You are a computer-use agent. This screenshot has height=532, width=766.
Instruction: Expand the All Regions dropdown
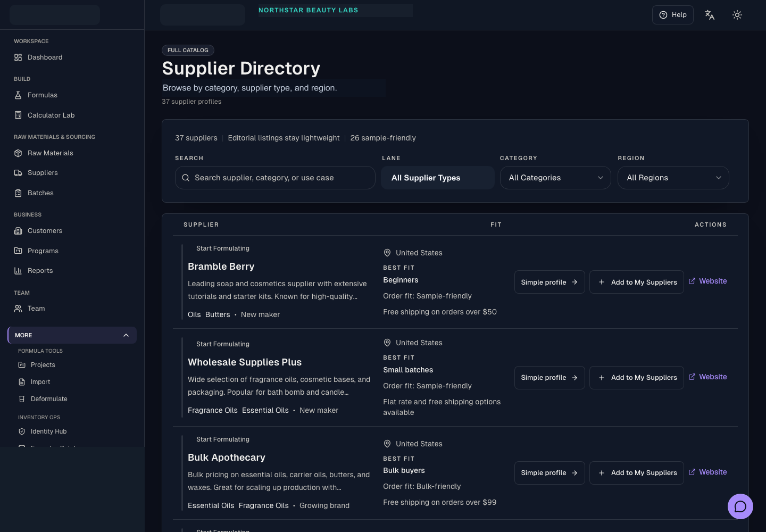(x=673, y=178)
